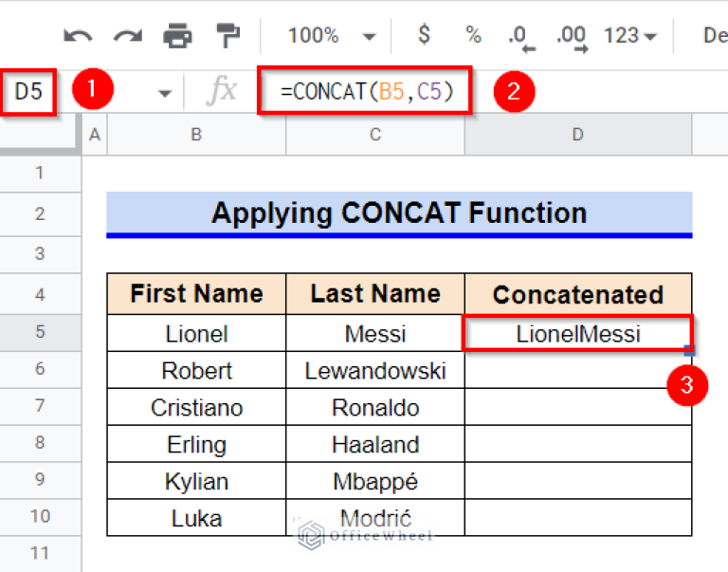
Task: Format as currency with dollar icon
Action: pos(424,35)
